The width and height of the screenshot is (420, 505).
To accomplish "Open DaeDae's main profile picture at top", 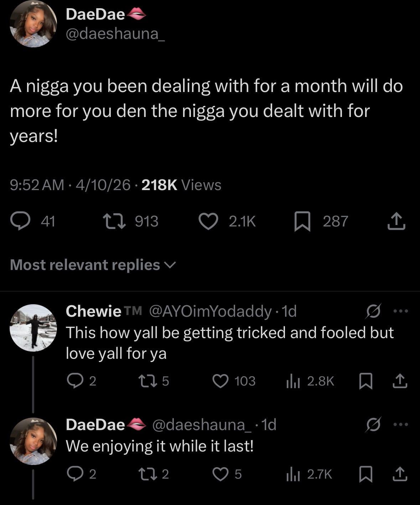I will pyautogui.click(x=33, y=24).
